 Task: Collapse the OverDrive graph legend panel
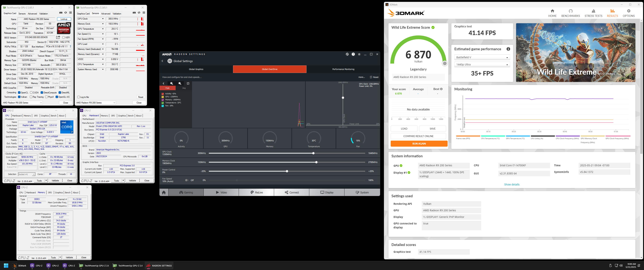coord(163,83)
